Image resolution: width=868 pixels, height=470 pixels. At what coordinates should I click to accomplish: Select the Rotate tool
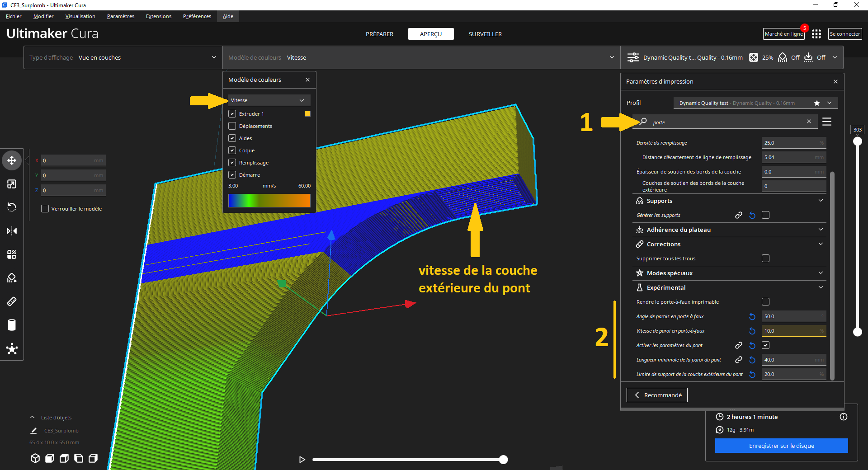(x=12, y=207)
